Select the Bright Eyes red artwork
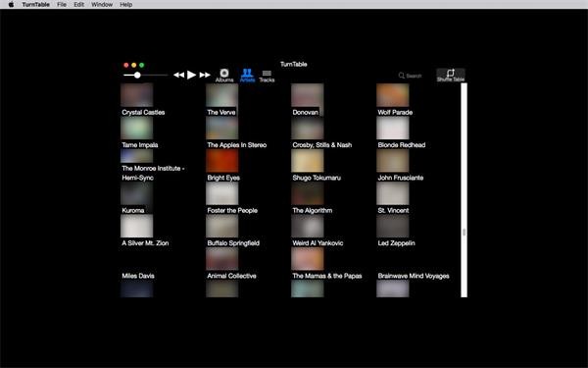 [x=222, y=161]
